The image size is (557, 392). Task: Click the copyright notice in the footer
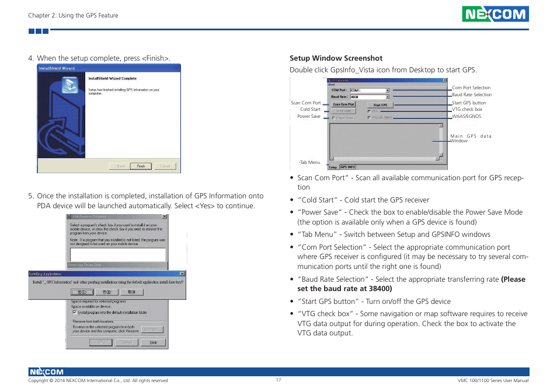click(x=98, y=381)
